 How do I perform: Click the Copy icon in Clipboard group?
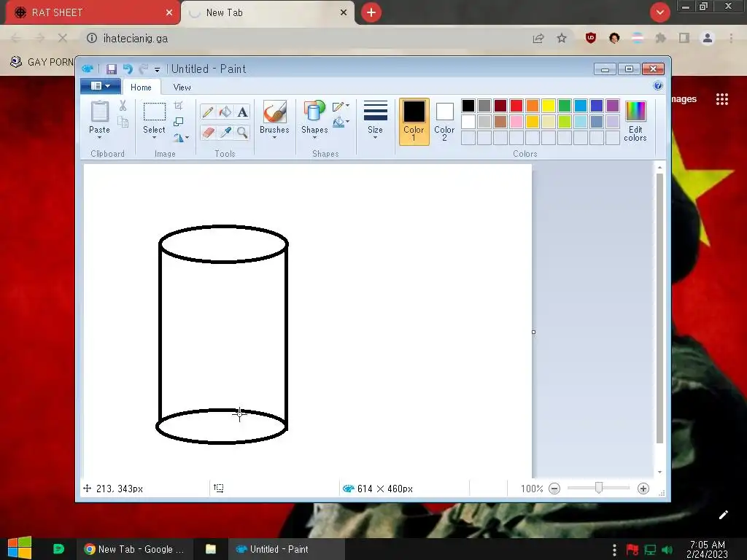click(x=123, y=122)
